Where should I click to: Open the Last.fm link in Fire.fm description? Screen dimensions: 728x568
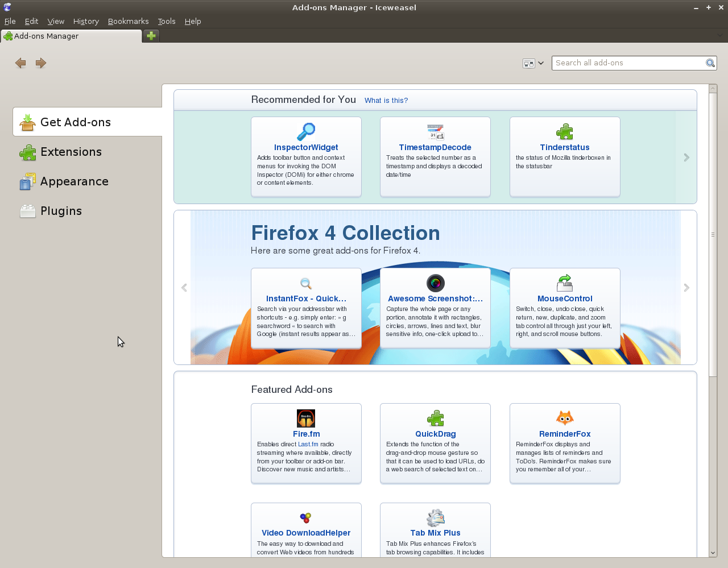click(x=308, y=445)
